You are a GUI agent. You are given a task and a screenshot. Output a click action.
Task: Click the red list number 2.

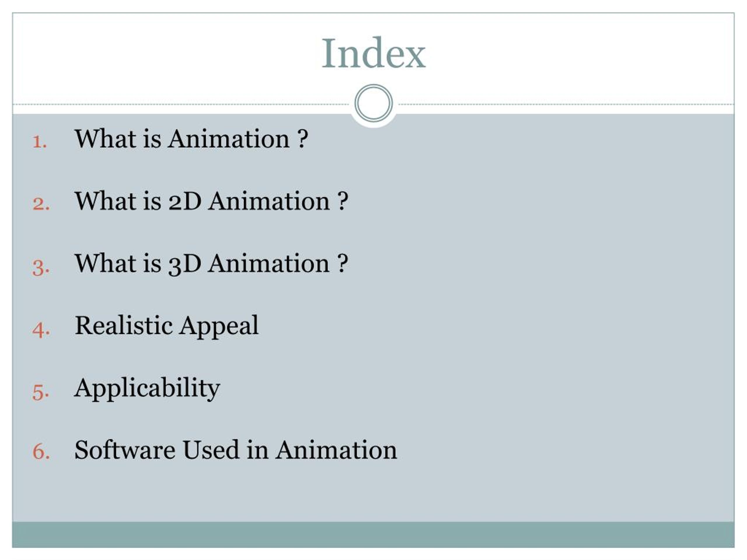41,204
